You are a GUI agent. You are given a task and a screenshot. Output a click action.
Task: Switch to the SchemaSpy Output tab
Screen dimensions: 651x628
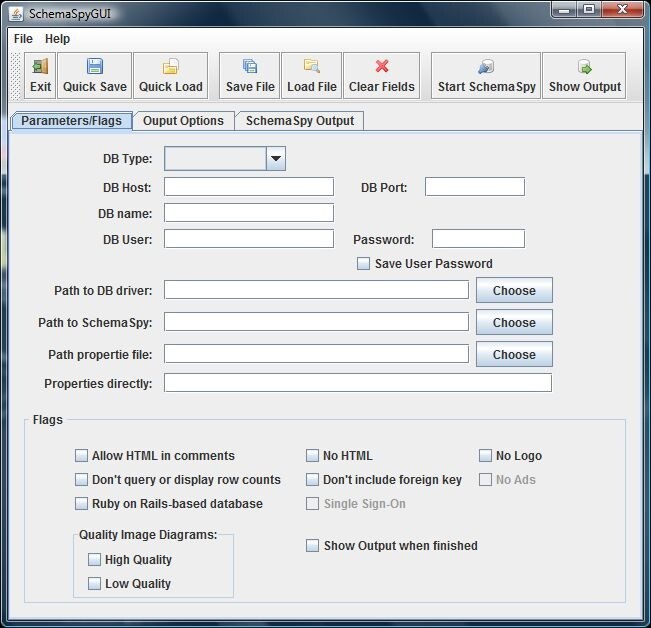coord(299,121)
